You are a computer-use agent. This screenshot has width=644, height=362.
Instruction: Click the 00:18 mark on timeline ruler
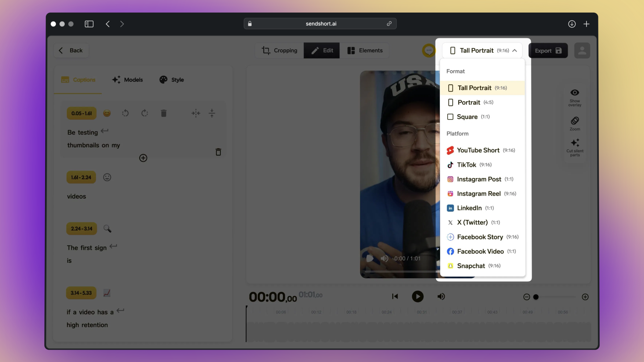click(351, 312)
